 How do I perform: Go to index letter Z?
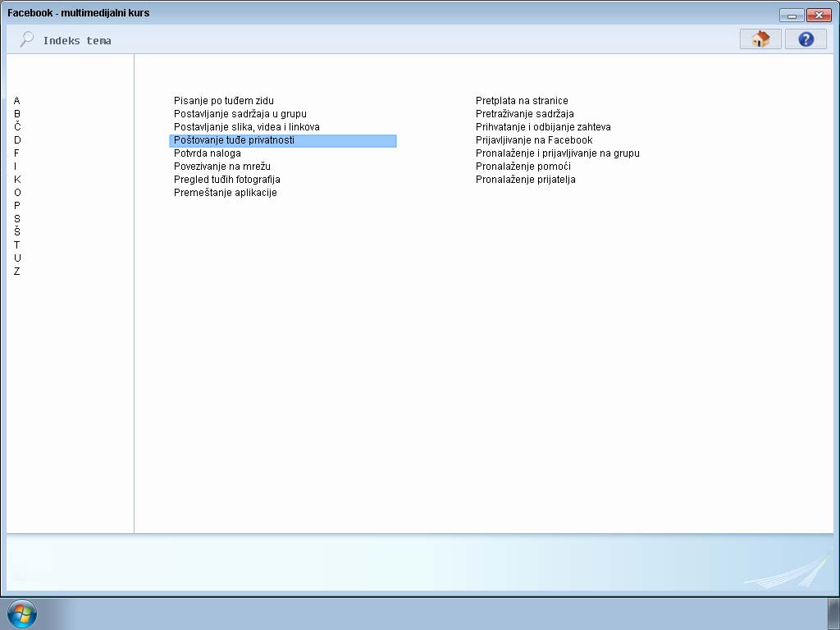point(17,272)
